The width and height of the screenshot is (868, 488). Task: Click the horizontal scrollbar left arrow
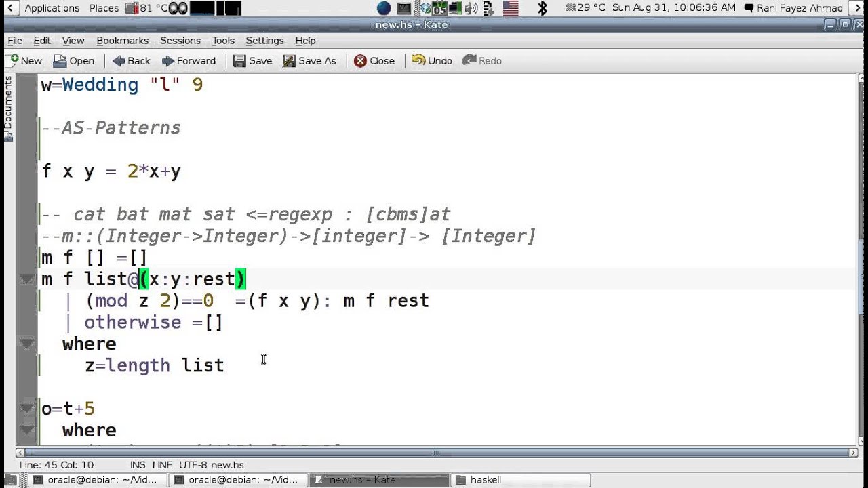tap(21, 453)
